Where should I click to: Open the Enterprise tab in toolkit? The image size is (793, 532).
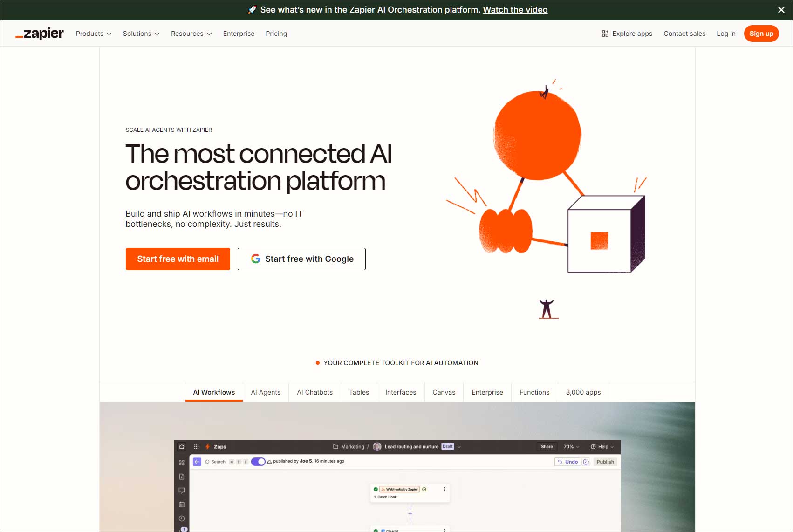click(487, 392)
